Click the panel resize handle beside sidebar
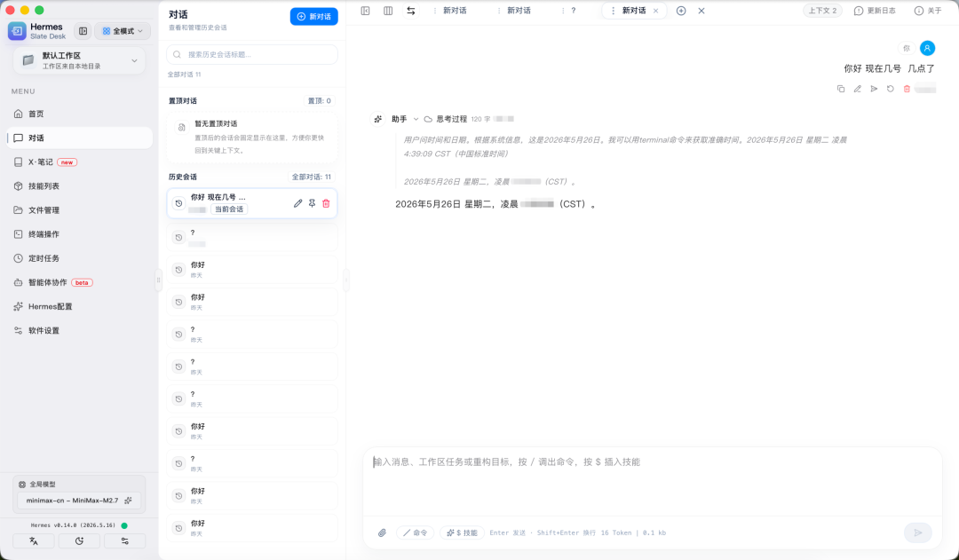The image size is (959, 560). pyautogui.click(x=158, y=280)
